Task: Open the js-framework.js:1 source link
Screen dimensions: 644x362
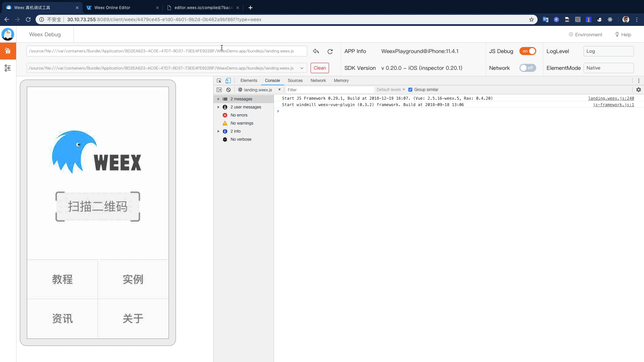Action: (x=613, y=105)
